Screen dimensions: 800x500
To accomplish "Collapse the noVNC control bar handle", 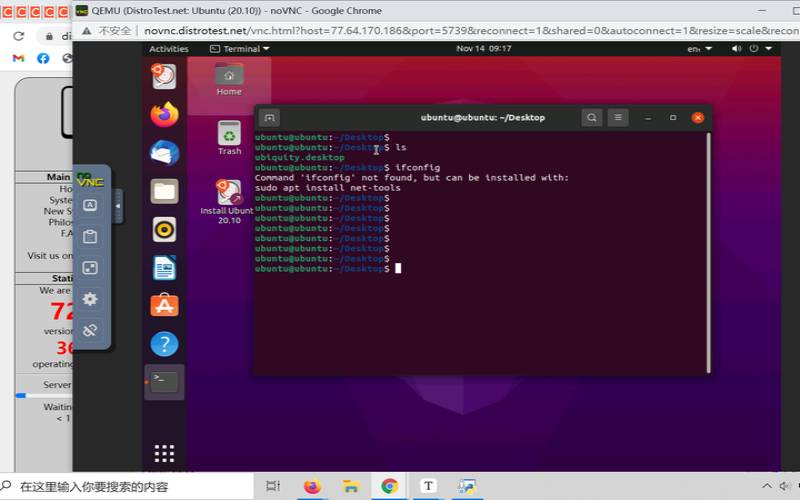I will pyautogui.click(x=117, y=206).
